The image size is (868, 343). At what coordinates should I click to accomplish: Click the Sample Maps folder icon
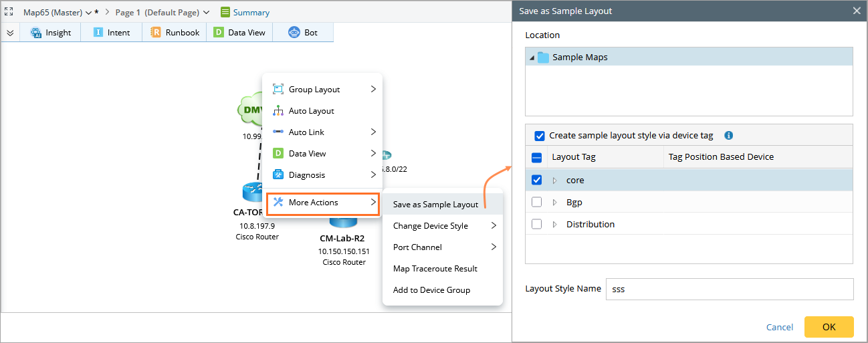pyautogui.click(x=543, y=58)
